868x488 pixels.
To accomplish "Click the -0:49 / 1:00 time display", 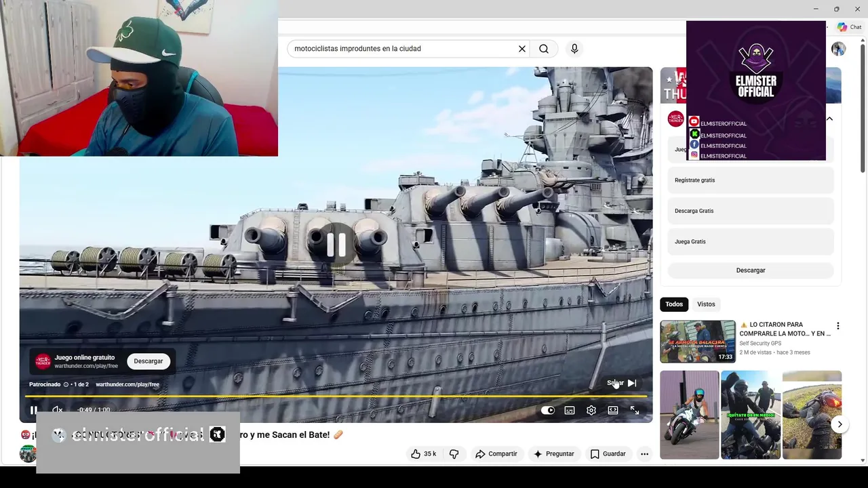I will tap(94, 410).
